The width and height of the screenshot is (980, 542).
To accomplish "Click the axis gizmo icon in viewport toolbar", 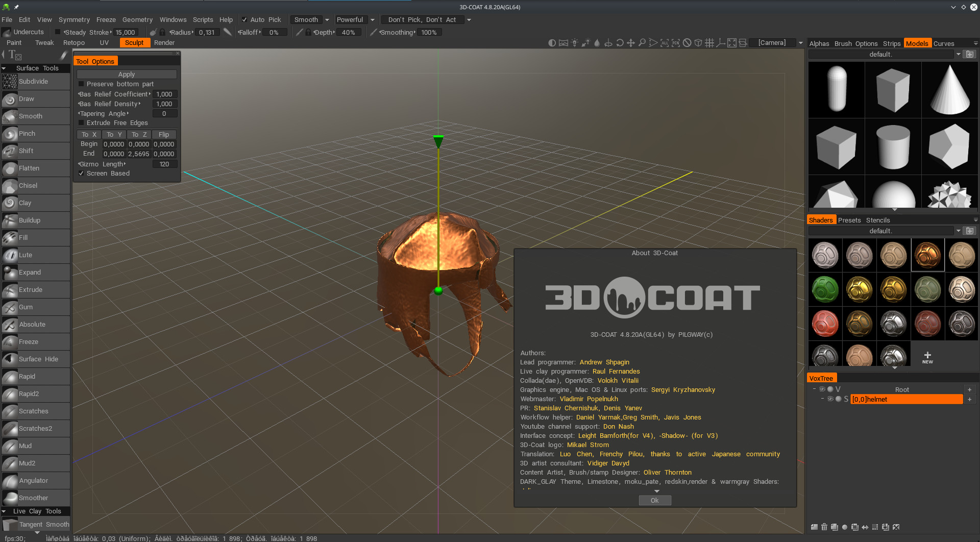I will [720, 43].
